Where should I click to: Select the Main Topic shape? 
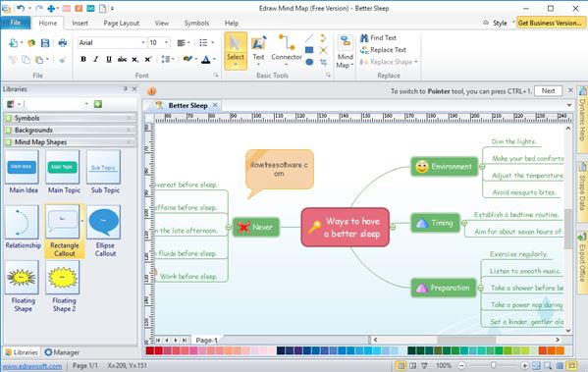pos(64,173)
